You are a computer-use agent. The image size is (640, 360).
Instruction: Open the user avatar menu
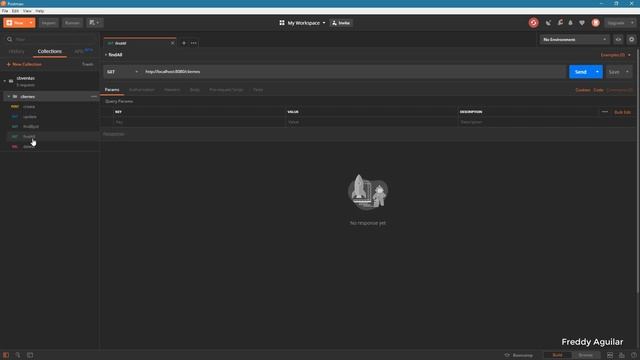click(596, 23)
